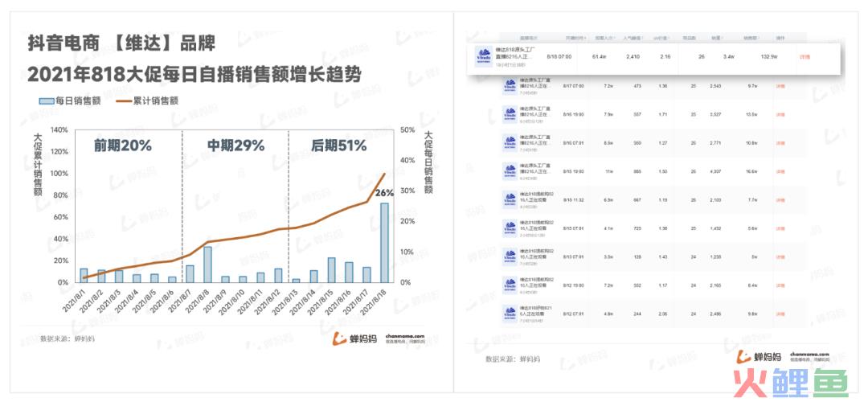Open 详情 for the 8/16 07:01 session
This screenshot has height=402, width=868.
(780, 143)
